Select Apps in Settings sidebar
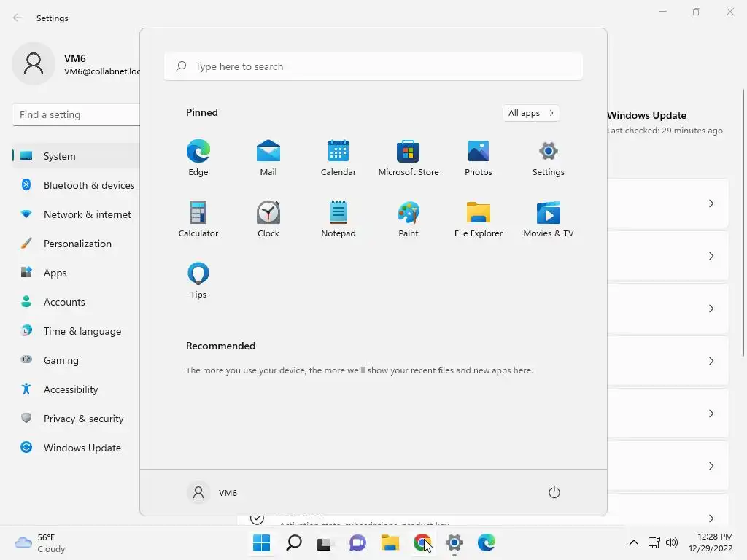This screenshot has height=560, width=747. (76, 273)
